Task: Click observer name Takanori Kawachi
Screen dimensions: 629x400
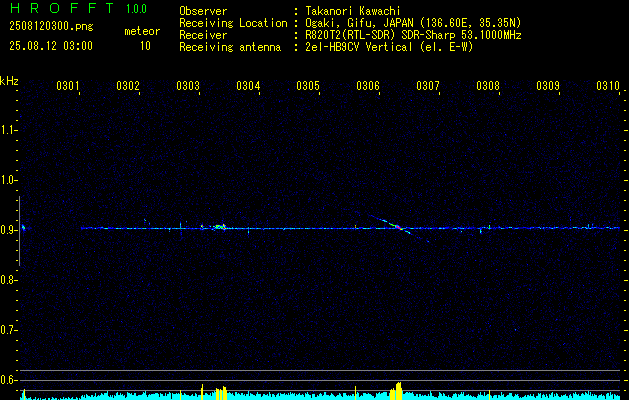Action: click(x=353, y=11)
